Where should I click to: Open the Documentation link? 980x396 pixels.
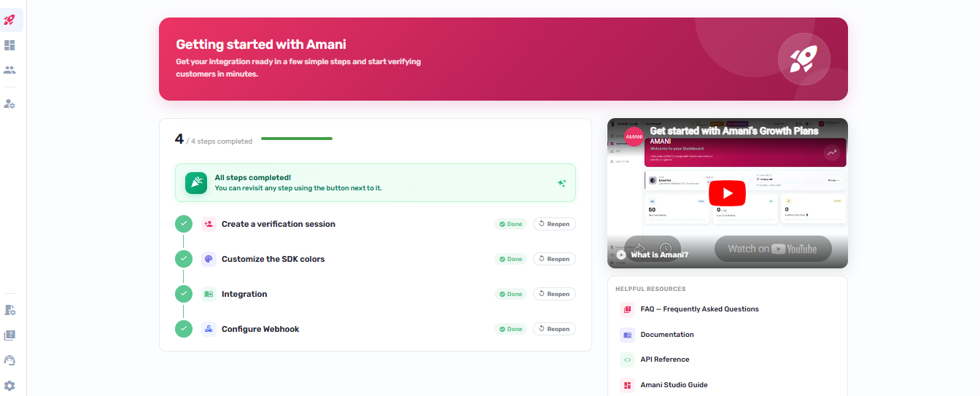[x=667, y=335]
